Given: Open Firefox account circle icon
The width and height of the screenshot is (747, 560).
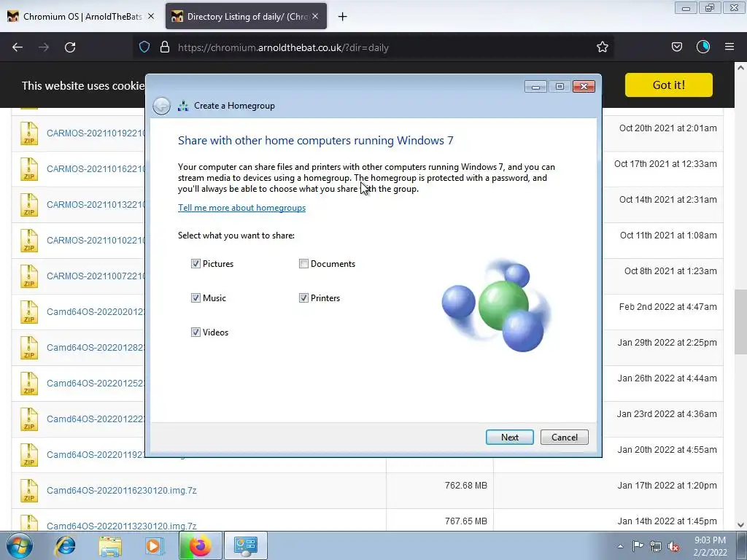Looking at the screenshot, I should 703,47.
